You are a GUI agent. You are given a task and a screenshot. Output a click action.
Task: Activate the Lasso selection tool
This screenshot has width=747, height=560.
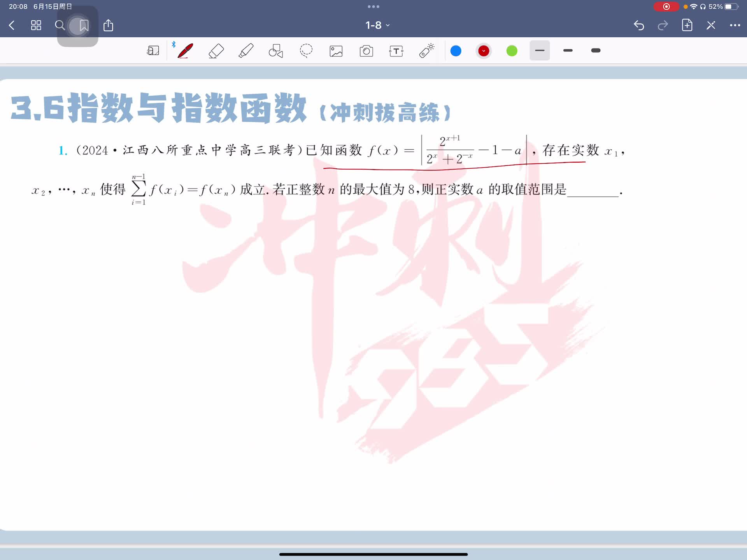tap(306, 51)
